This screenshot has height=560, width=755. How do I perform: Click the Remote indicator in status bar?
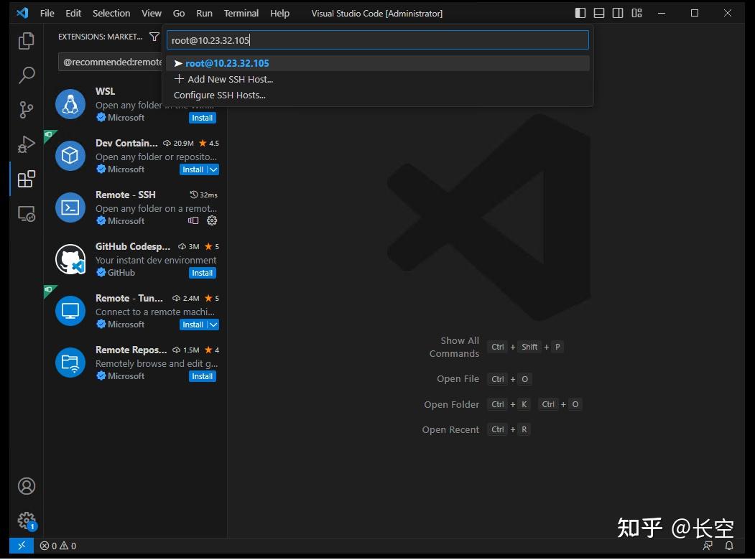(22, 546)
